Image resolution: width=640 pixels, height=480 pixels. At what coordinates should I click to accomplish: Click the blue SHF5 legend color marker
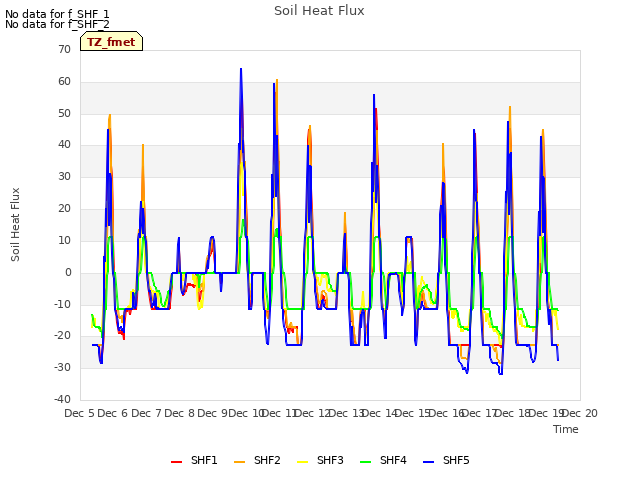point(429,462)
